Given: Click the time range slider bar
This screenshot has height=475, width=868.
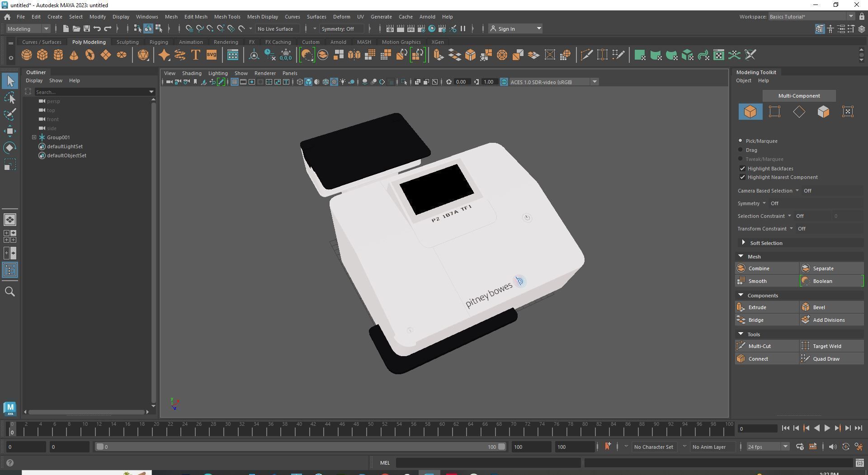Looking at the screenshot, I should (x=301, y=447).
